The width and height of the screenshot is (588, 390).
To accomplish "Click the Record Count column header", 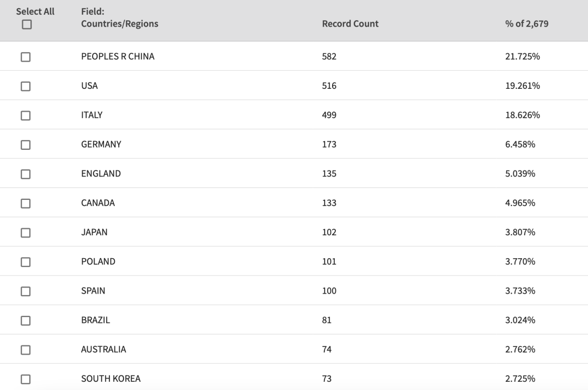I will (x=350, y=23).
